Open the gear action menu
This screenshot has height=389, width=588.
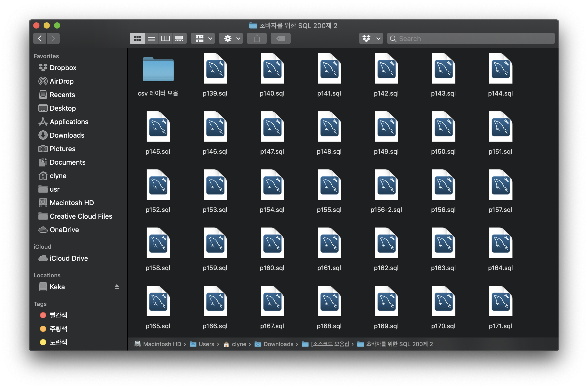[x=231, y=38]
